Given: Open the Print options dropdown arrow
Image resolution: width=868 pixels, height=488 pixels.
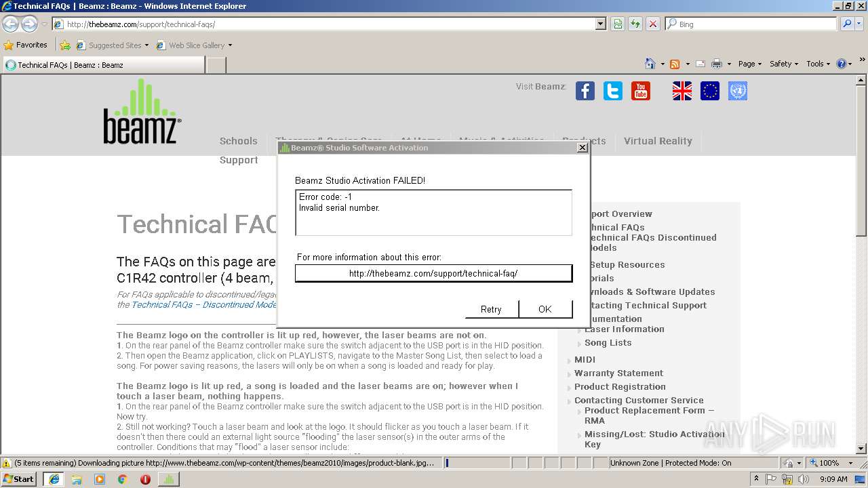Looking at the screenshot, I should click(x=729, y=64).
